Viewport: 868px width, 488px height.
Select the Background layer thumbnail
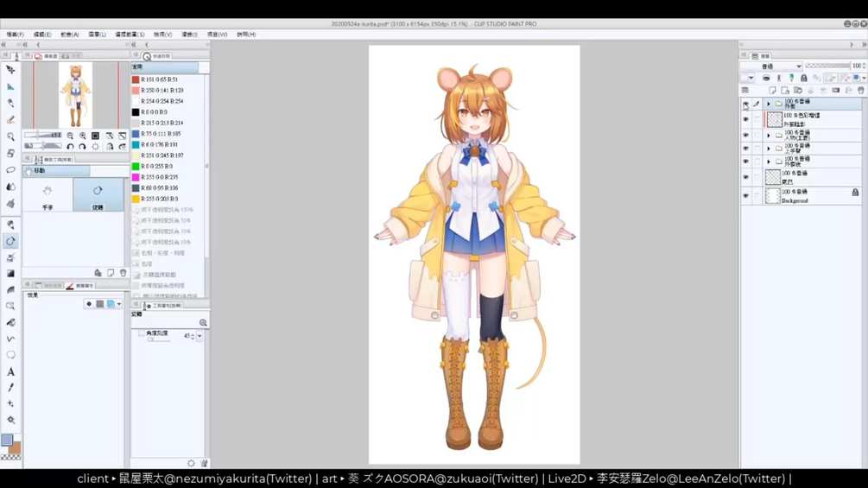pos(773,196)
